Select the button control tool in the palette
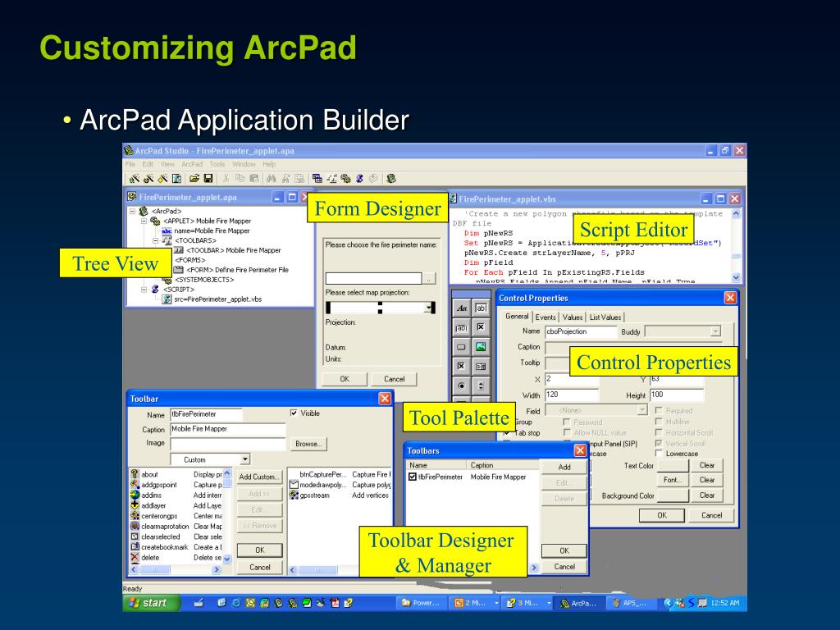Image resolution: width=840 pixels, height=630 pixels. coord(461,347)
